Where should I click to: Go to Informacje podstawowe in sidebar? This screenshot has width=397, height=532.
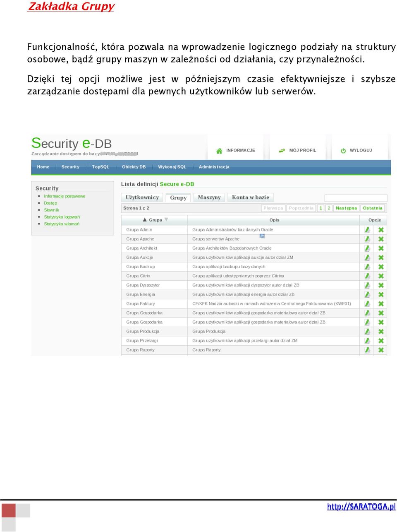pos(65,196)
